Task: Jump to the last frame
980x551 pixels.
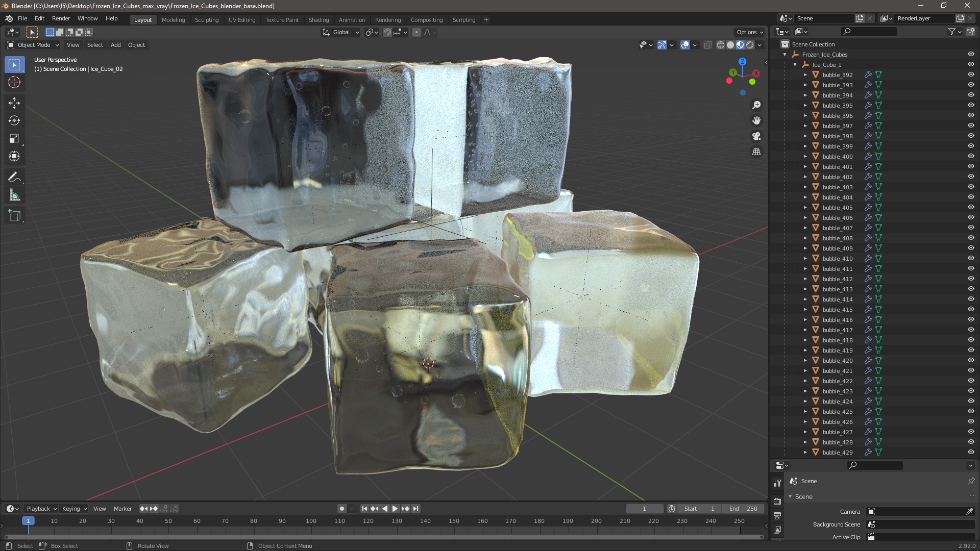Action: pyautogui.click(x=416, y=509)
